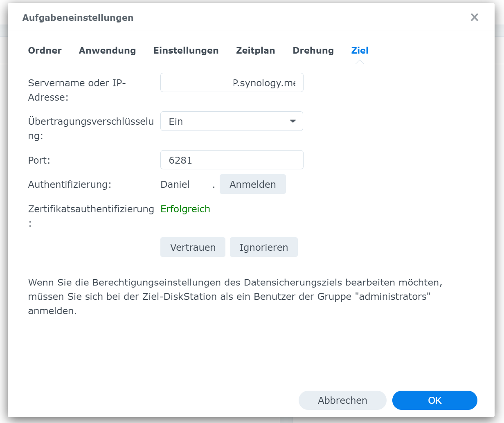
Task: Expand the Übertragungsverschlüsselung dropdown arrow
Action: point(292,122)
